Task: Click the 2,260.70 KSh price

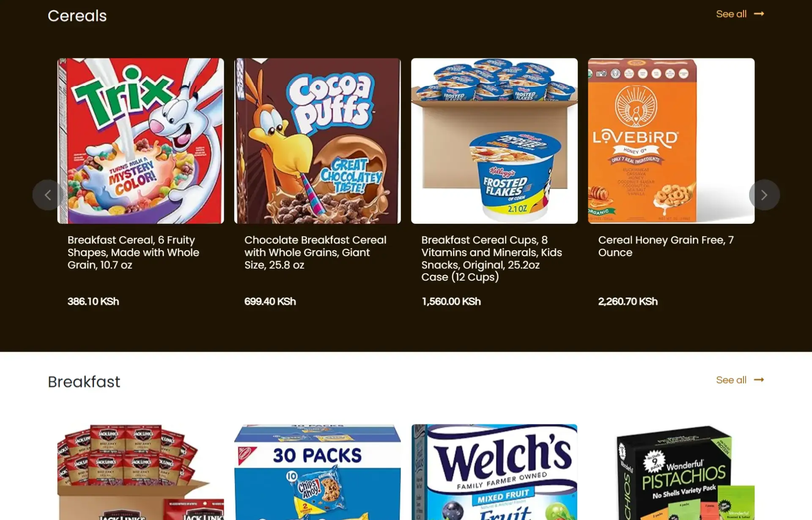Action: click(628, 302)
